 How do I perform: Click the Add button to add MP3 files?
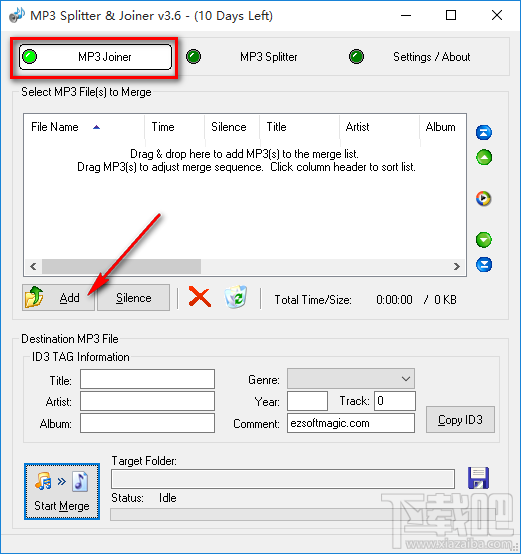pyautogui.click(x=59, y=297)
